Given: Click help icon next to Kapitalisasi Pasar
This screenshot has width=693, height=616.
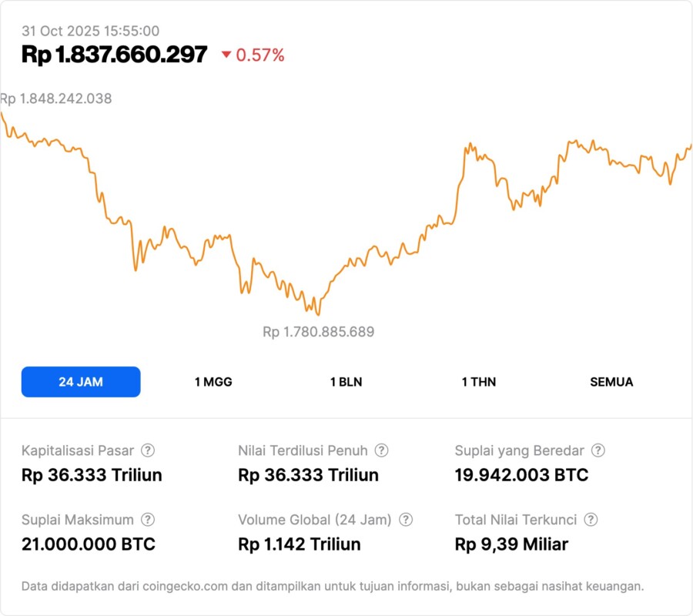Looking at the screenshot, I should click(x=148, y=450).
